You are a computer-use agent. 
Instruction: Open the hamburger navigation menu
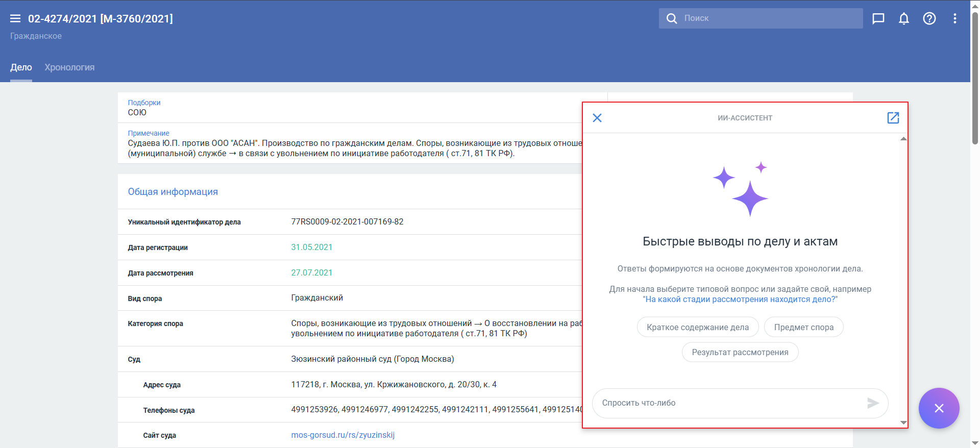pos(15,18)
